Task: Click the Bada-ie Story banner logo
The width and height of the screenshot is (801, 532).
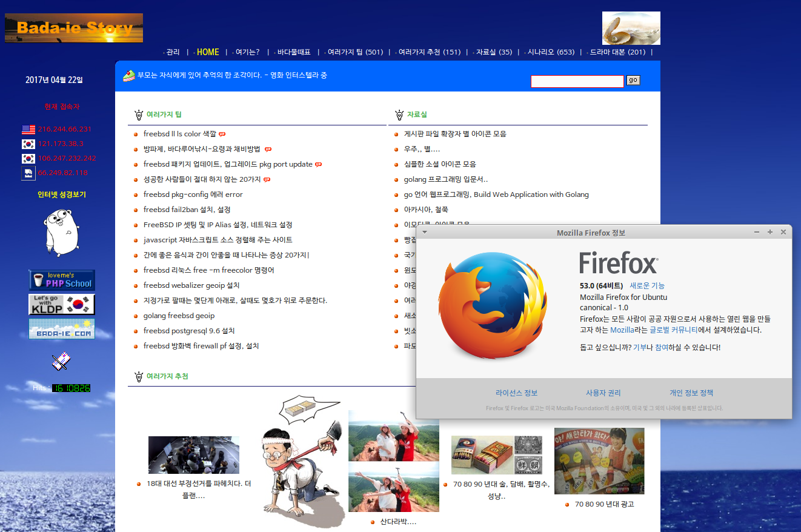Action: (74, 28)
